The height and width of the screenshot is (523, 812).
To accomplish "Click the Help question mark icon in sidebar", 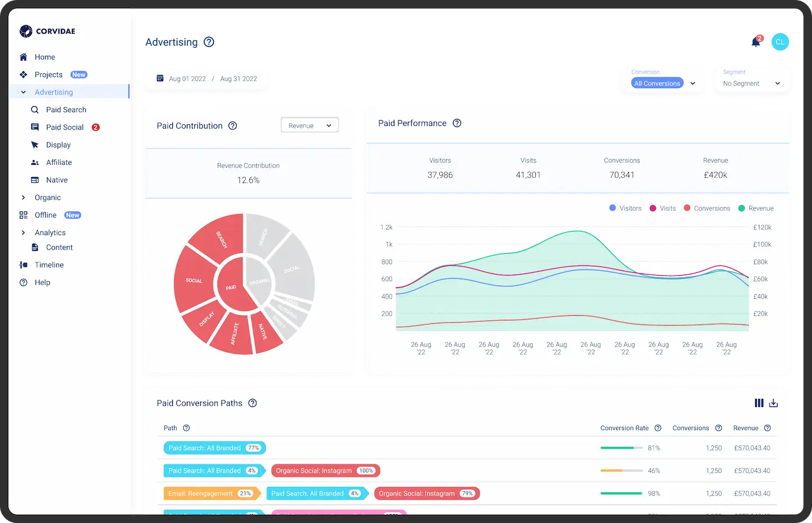I will click(24, 283).
